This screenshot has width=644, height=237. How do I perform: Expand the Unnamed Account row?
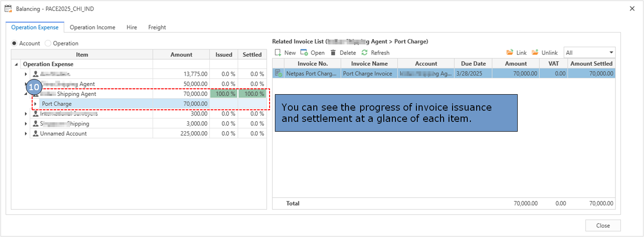click(26, 133)
